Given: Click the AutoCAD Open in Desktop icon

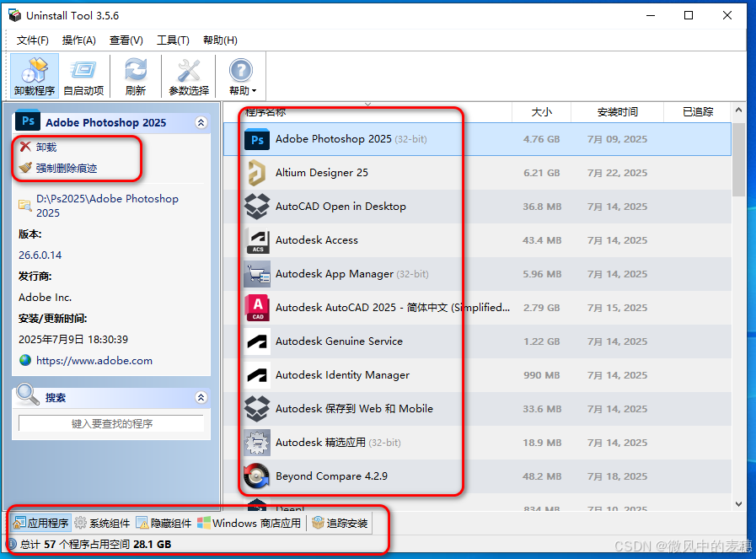Looking at the screenshot, I should click(257, 207).
